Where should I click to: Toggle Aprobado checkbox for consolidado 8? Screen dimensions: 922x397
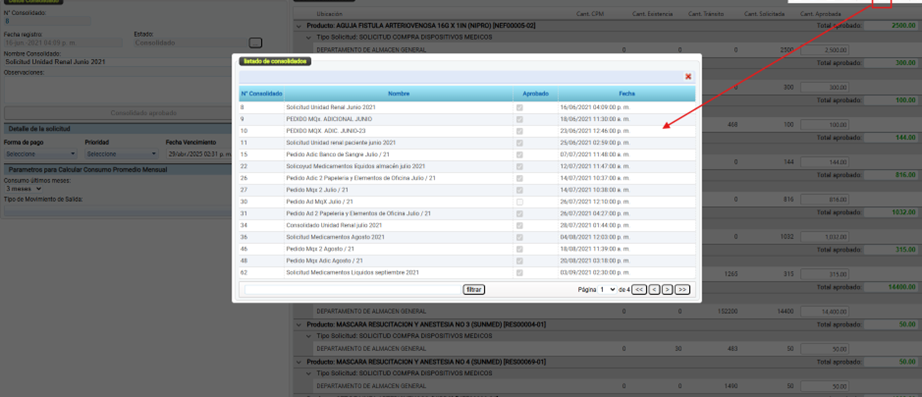coord(519,108)
